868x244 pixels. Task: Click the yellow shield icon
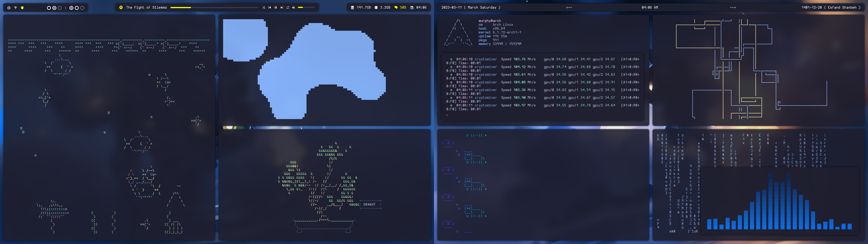coord(22,7)
